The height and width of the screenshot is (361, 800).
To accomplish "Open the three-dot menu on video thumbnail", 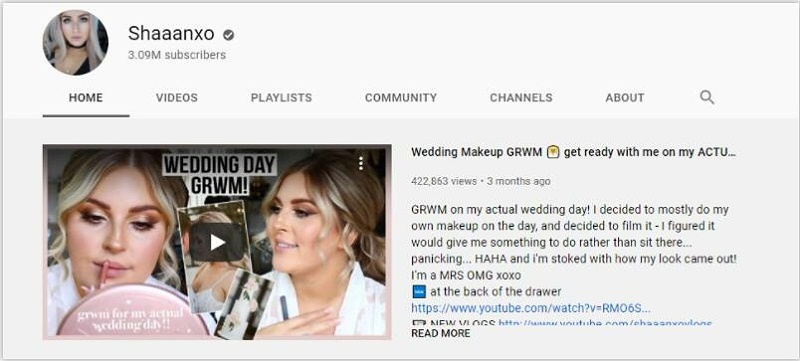I will 361,163.
